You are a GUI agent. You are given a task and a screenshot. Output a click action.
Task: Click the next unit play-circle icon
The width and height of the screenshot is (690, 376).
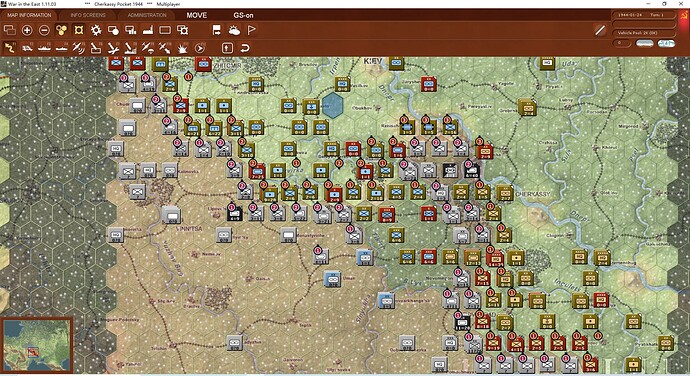click(200, 48)
